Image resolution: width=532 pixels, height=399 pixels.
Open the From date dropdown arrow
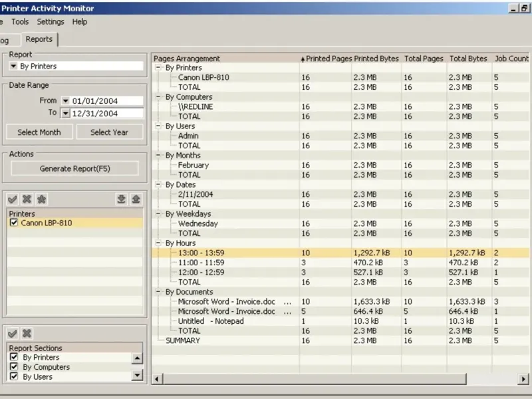click(x=65, y=101)
